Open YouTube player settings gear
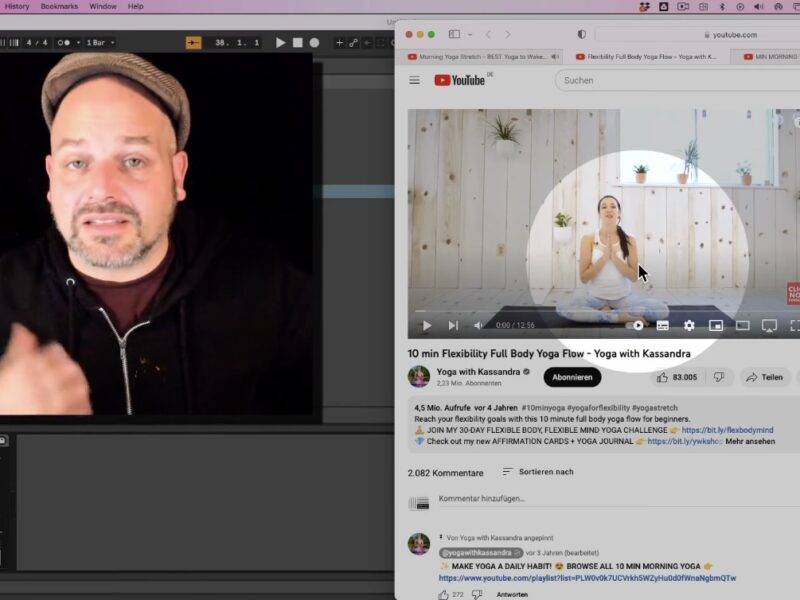 (689, 325)
